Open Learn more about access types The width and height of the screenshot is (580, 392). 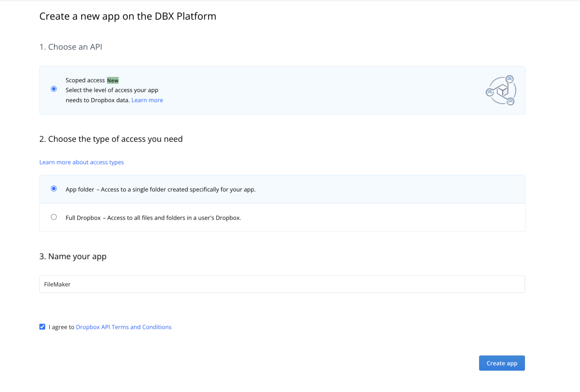[x=81, y=162]
